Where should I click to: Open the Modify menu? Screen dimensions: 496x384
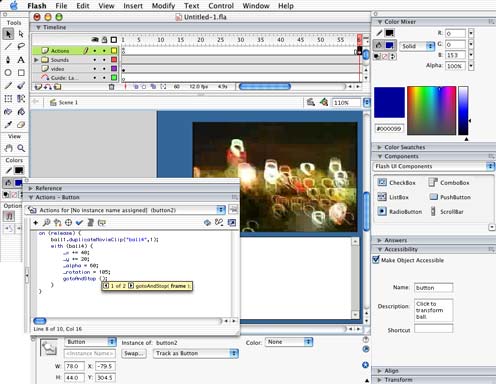click(163, 6)
